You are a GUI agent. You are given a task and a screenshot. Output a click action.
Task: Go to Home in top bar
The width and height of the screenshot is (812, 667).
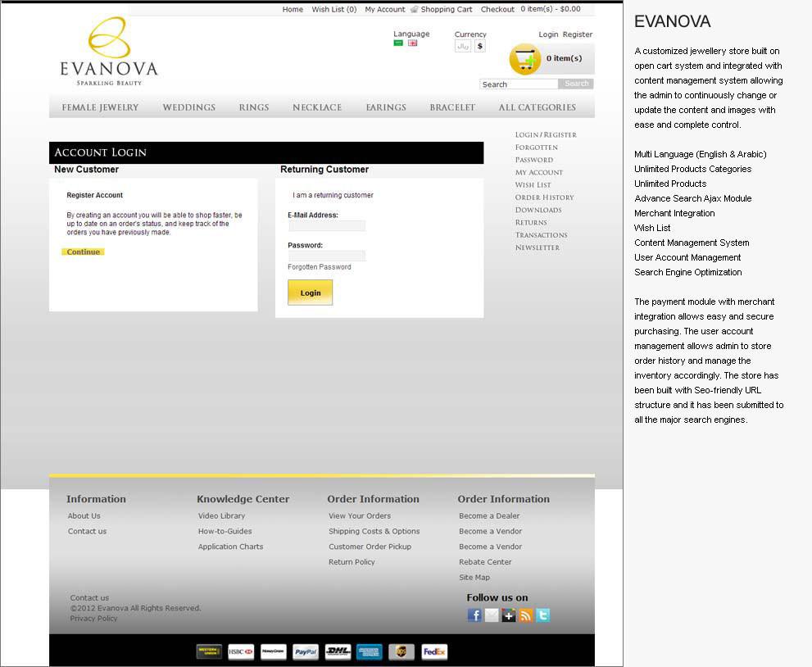(293, 9)
